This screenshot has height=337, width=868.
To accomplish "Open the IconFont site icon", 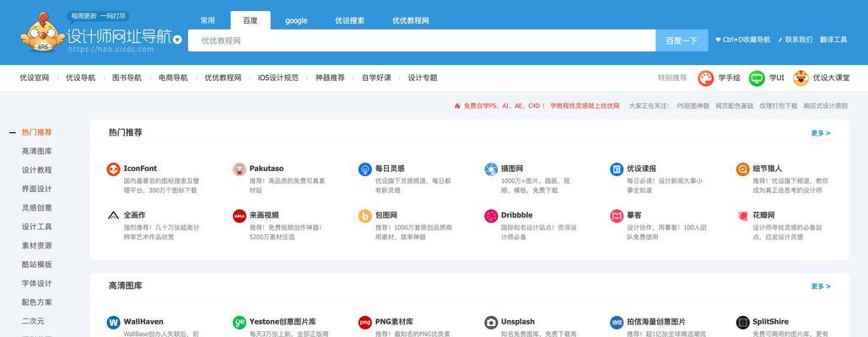I will pyautogui.click(x=114, y=169).
